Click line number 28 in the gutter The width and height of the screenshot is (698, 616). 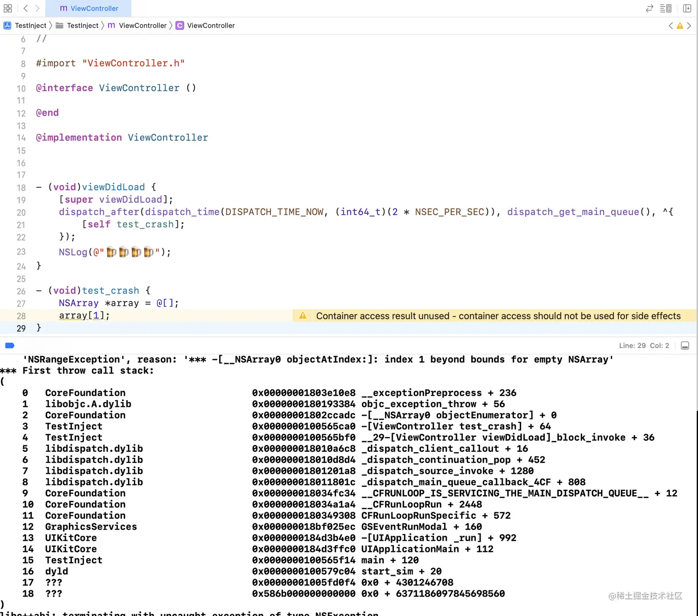click(x=21, y=316)
